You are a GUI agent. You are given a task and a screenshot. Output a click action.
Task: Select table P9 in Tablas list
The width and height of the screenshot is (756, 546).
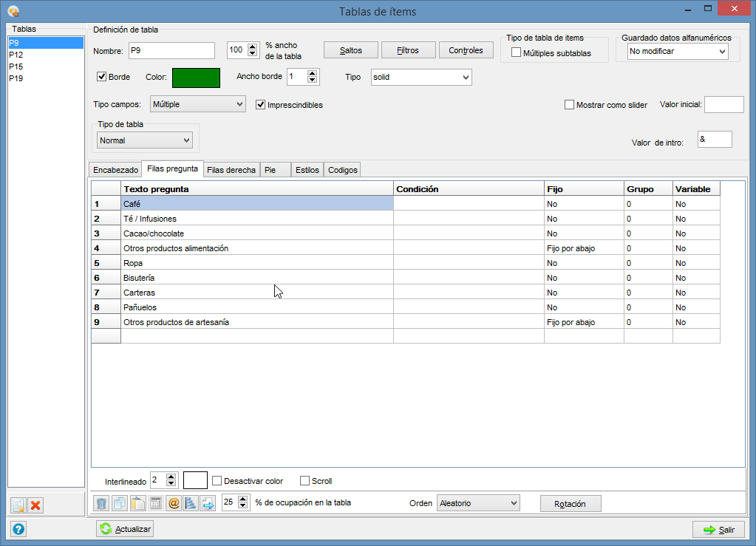click(x=46, y=43)
